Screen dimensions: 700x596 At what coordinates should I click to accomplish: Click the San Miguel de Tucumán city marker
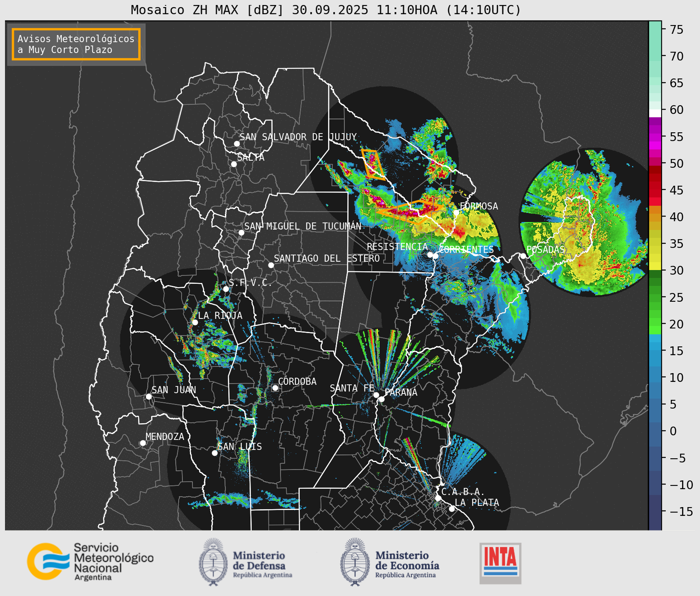click(241, 232)
